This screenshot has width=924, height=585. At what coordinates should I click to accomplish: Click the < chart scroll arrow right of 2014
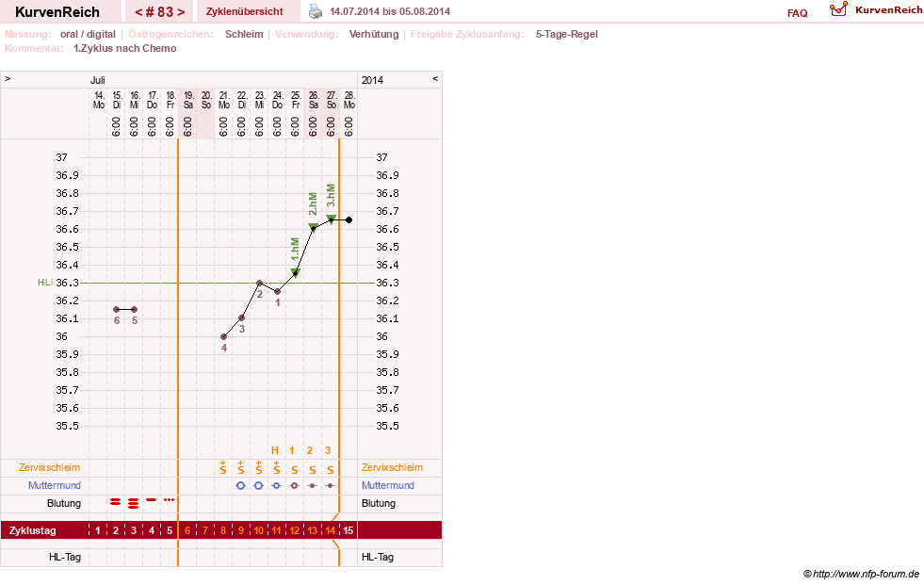click(435, 78)
